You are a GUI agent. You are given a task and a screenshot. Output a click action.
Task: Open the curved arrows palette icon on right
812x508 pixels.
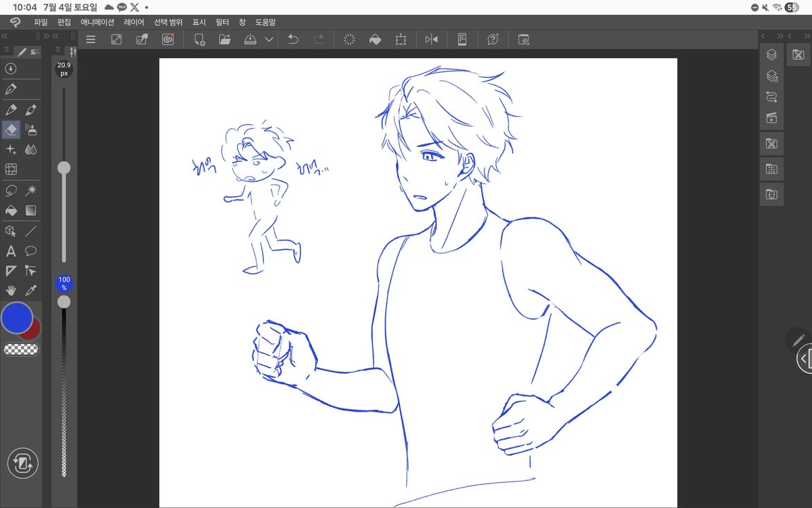point(771,97)
